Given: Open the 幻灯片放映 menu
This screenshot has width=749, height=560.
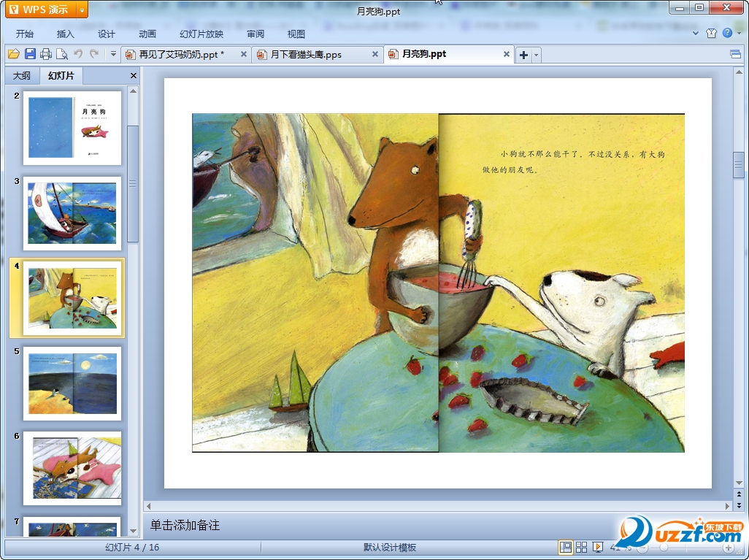Looking at the screenshot, I should (x=201, y=34).
